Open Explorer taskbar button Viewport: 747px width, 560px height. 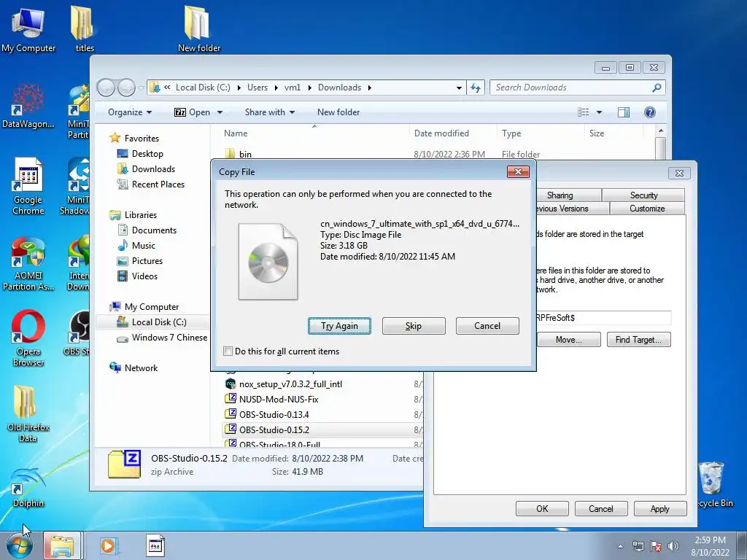coord(63,545)
